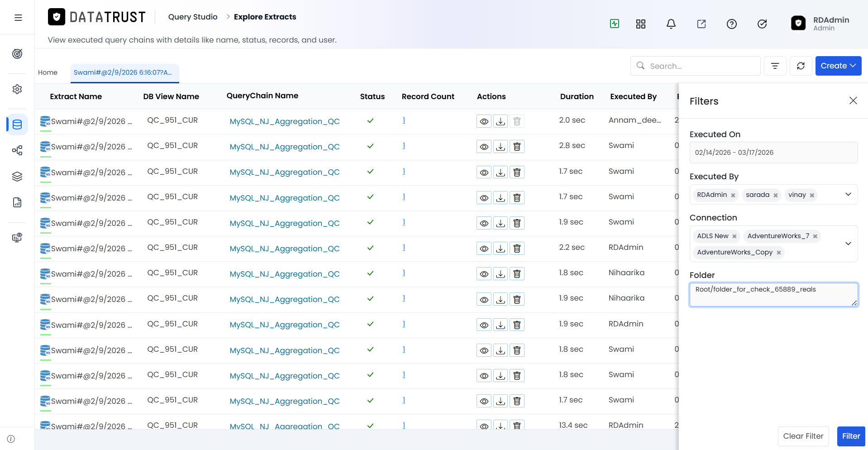
Task: Open the monitor users sidebar icon
Action: pos(17,238)
